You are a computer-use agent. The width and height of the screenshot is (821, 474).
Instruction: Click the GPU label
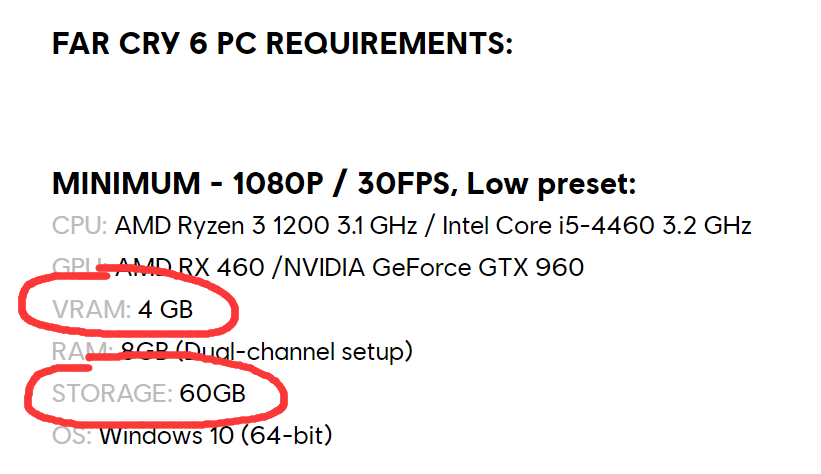point(80,268)
